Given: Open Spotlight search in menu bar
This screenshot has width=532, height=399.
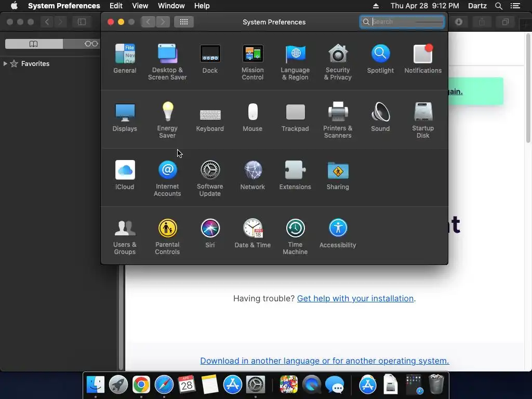Looking at the screenshot, I should (x=498, y=6).
